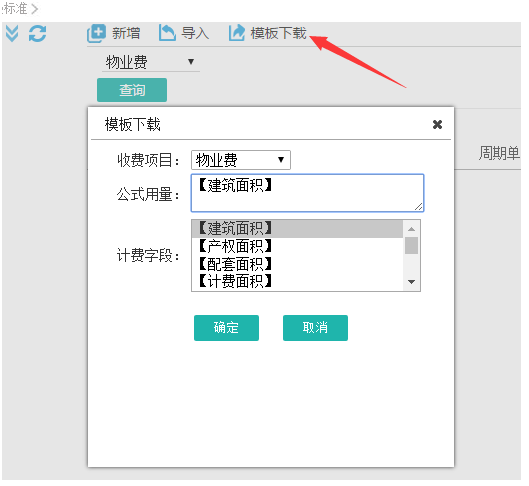Click the 模板下载 export icon
529x486 pixels.
pos(237,33)
